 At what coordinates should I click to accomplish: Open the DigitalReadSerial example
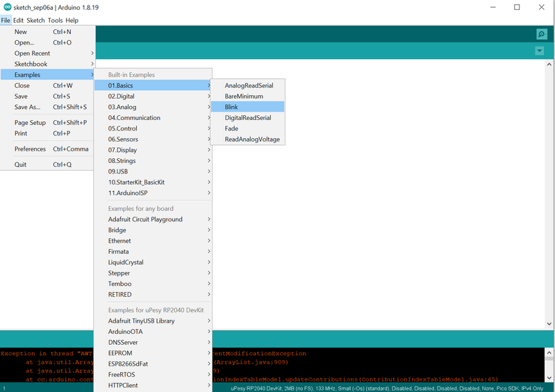pyautogui.click(x=248, y=118)
